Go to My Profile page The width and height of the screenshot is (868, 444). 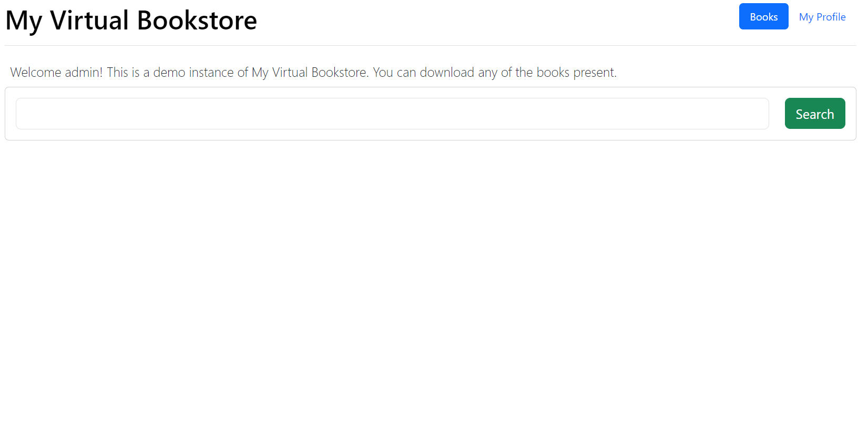click(x=822, y=17)
